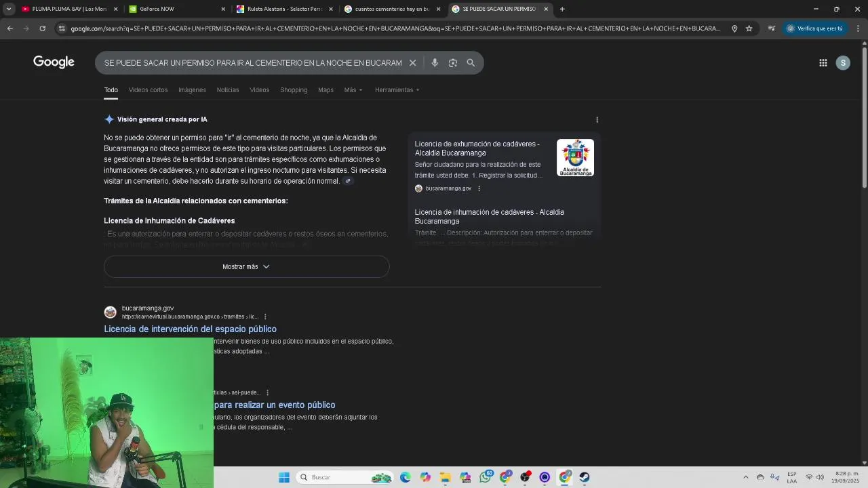Close the GeForce NOW tab
The width and height of the screenshot is (868, 488).
click(223, 9)
